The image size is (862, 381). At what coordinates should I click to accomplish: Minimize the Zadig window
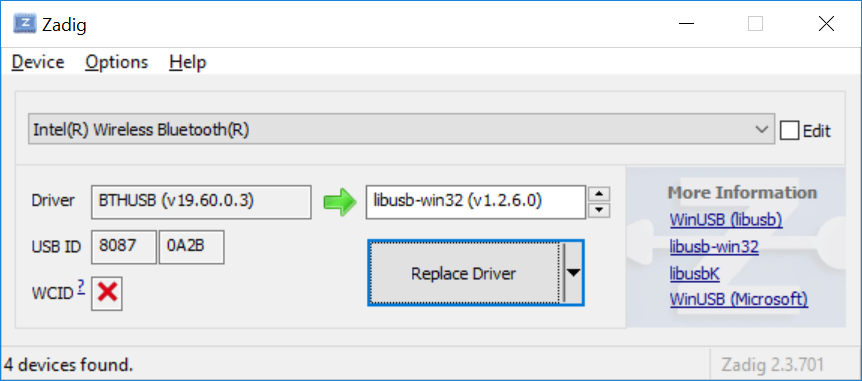click(x=685, y=24)
